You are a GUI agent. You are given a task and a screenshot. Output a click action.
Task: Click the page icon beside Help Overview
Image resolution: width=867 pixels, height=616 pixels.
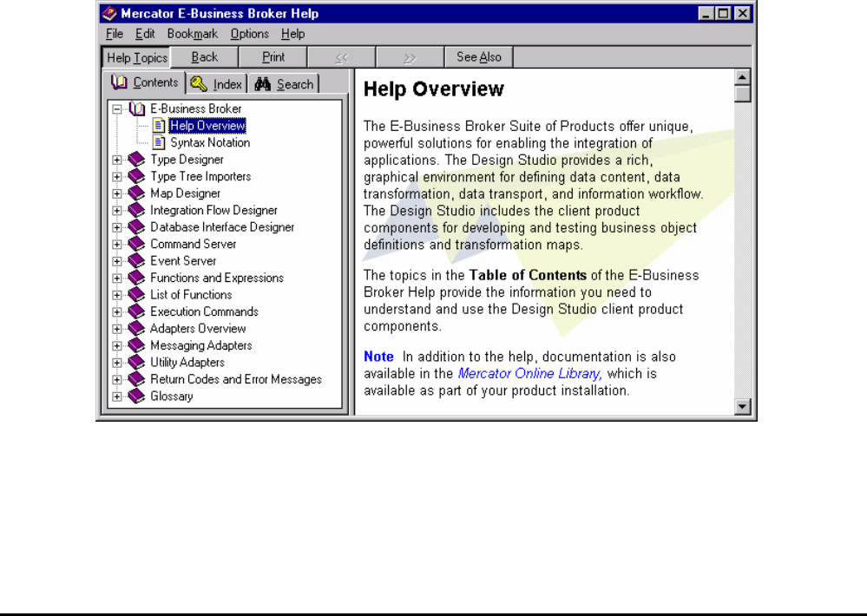click(159, 126)
